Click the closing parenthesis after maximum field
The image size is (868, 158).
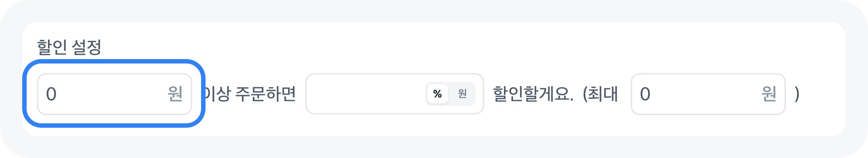tap(797, 94)
